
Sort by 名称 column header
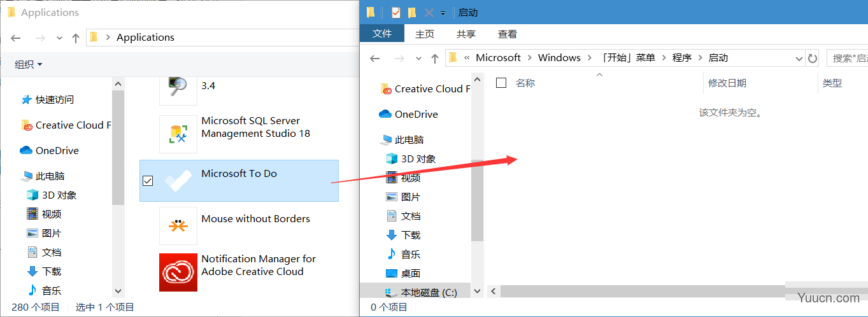point(525,83)
